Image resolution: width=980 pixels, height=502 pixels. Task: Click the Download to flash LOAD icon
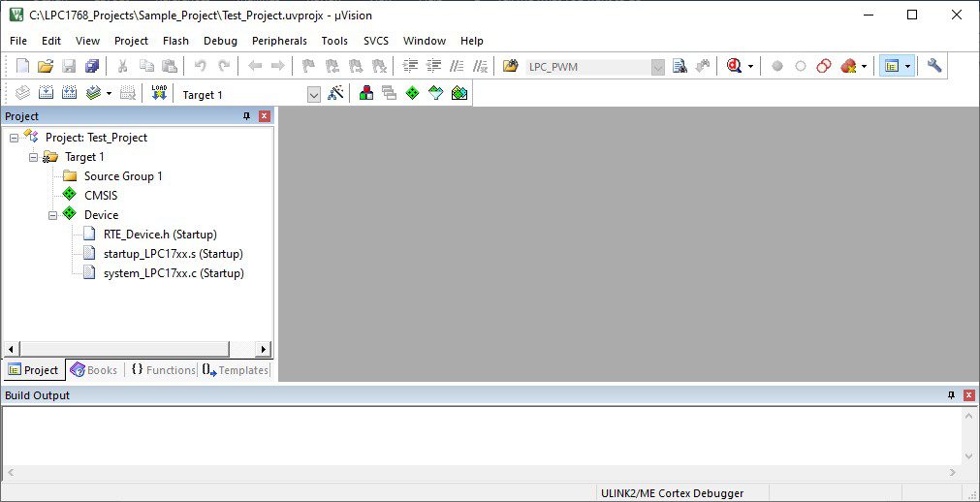tap(159, 94)
